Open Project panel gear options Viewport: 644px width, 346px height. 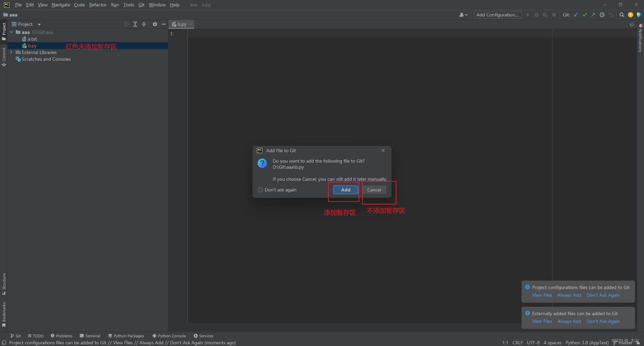tap(155, 24)
